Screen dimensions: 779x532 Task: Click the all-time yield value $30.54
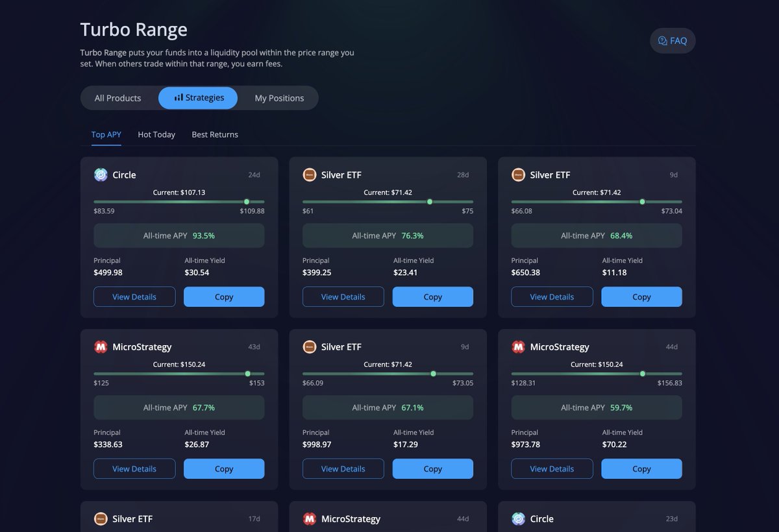click(x=197, y=272)
